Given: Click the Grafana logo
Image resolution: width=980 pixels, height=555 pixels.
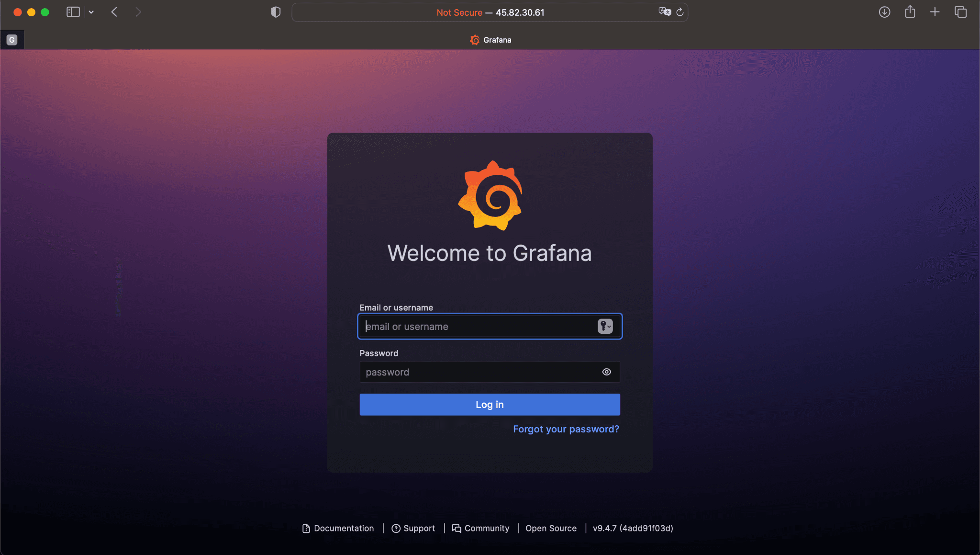Looking at the screenshot, I should (x=490, y=195).
